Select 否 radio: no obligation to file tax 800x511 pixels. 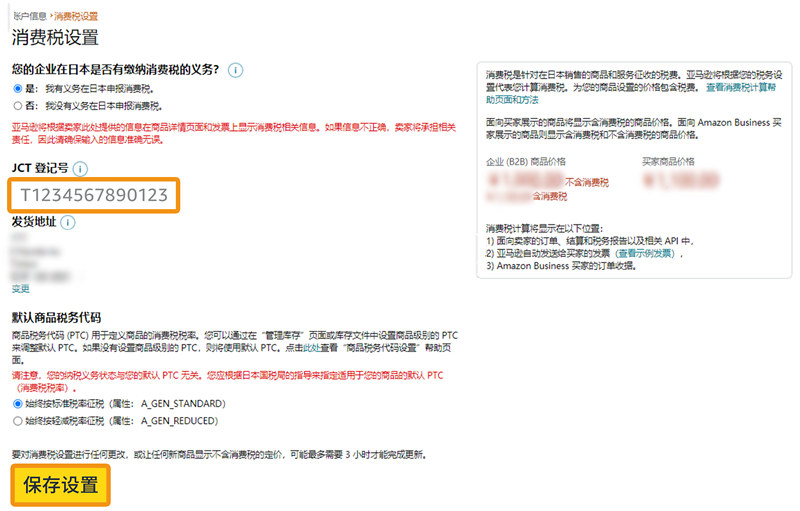17,104
